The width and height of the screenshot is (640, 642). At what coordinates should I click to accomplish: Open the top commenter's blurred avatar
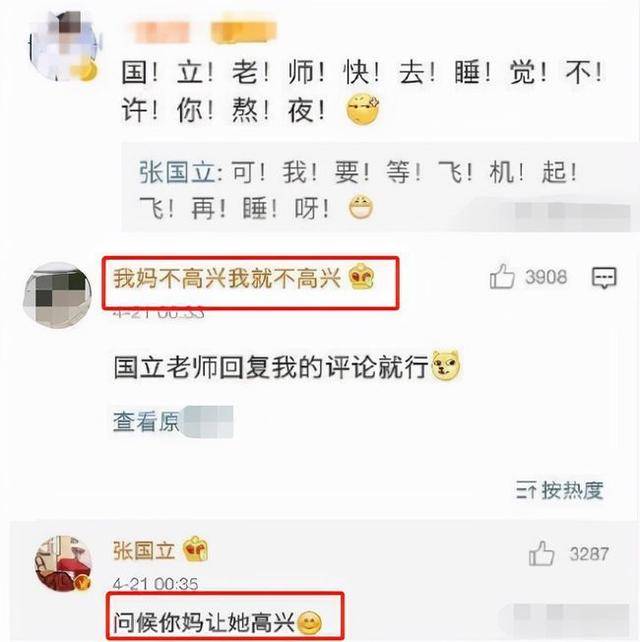tap(63, 45)
